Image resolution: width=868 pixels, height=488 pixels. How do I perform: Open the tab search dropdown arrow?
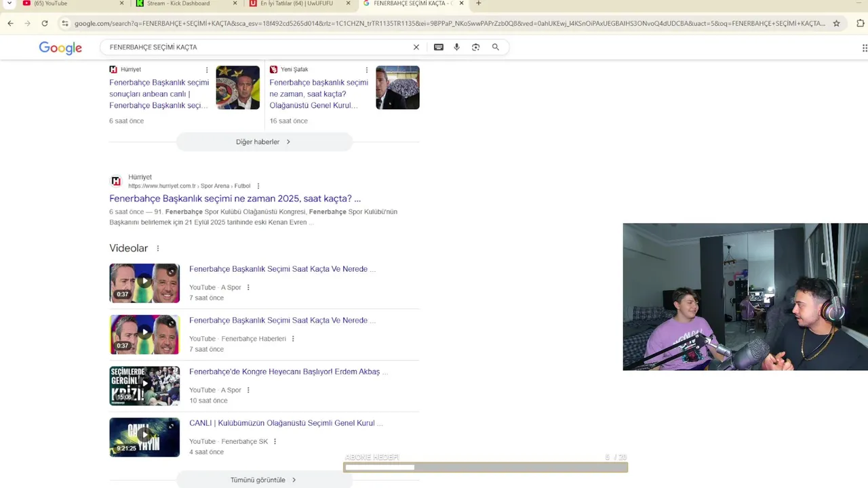coord(9,3)
